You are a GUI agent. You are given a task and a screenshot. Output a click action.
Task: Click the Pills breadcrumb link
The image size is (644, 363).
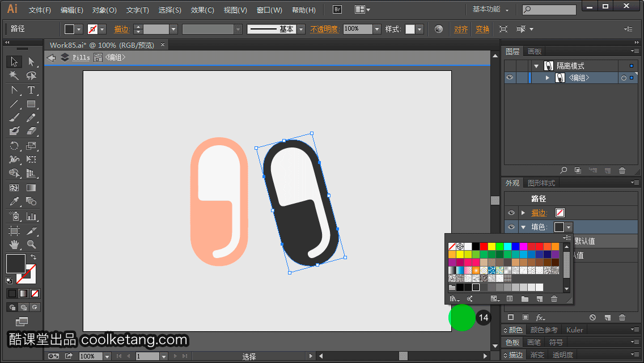[81, 57]
